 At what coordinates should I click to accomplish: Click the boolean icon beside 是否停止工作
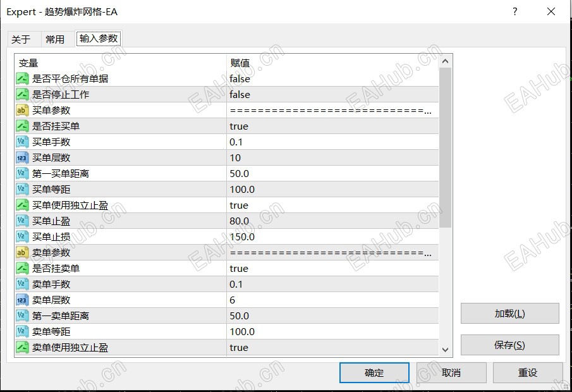pos(22,95)
